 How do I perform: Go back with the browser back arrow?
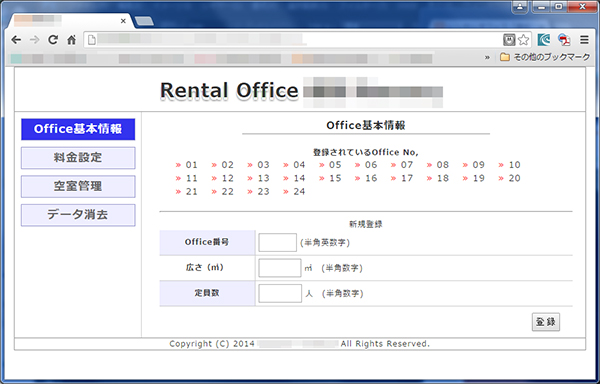point(16,40)
